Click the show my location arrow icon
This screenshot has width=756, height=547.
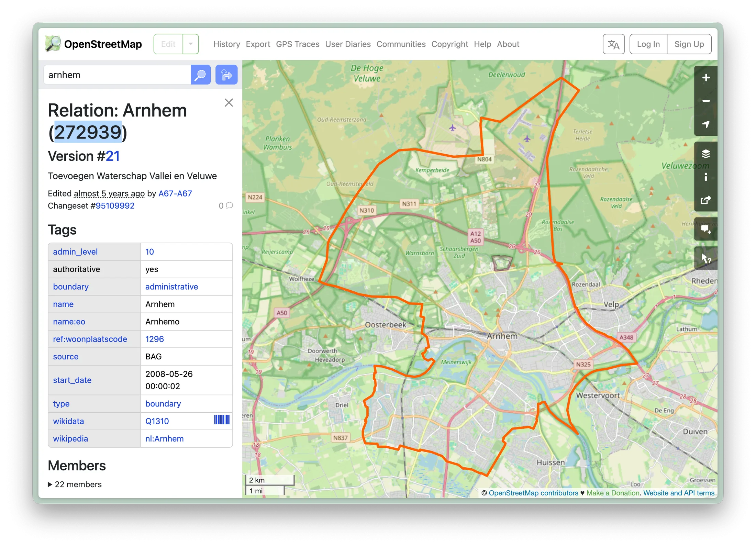(706, 124)
